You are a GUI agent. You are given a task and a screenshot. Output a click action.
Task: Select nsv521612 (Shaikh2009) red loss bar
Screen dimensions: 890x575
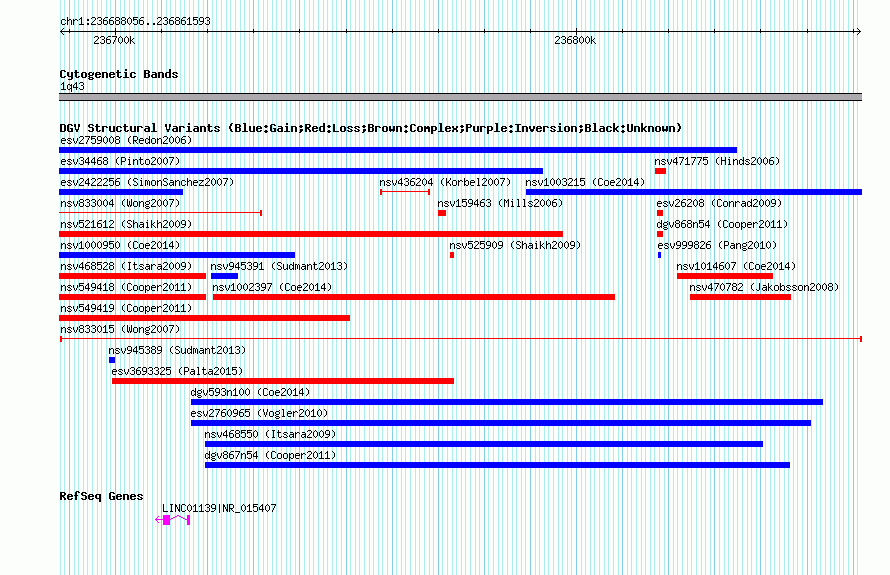[x=311, y=234]
